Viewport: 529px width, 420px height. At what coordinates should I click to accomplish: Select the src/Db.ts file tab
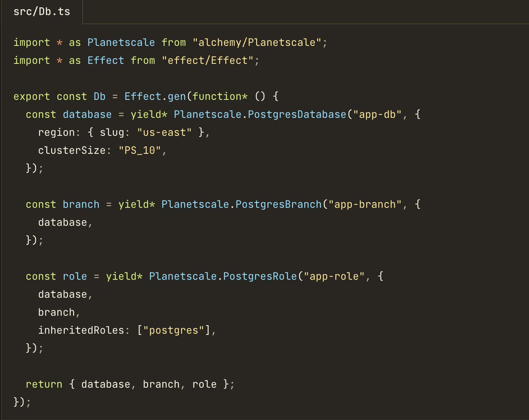pyautogui.click(x=41, y=12)
